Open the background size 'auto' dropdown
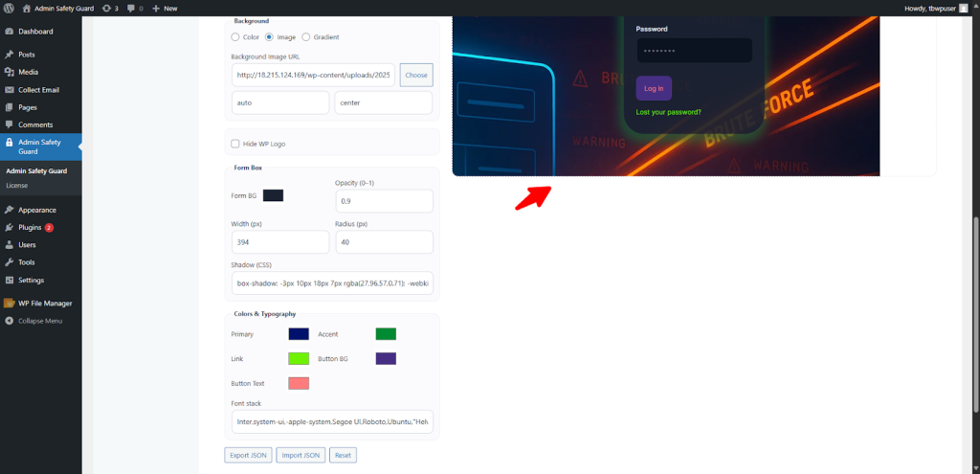Screen dimensions: 980x474 (x=279, y=102)
